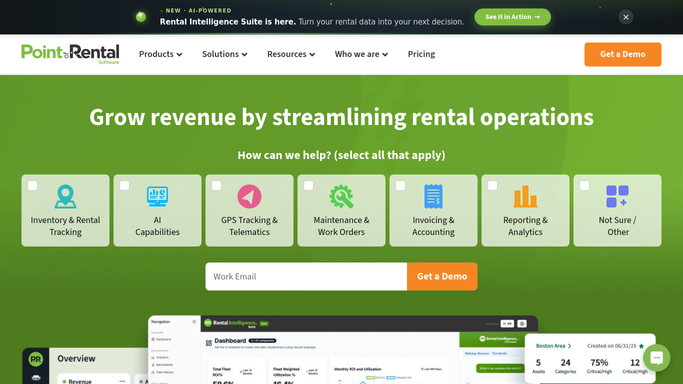Click the Inventory & Rental Tracking map pin icon
The image size is (683, 384).
click(x=65, y=196)
